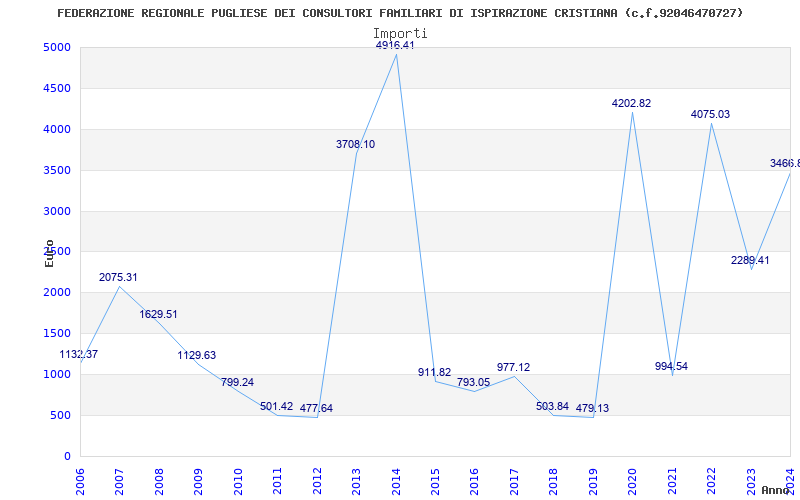Image resolution: width=800 pixels, height=500 pixels.
Task: Click the 2011 year axis label
Action: [277, 482]
